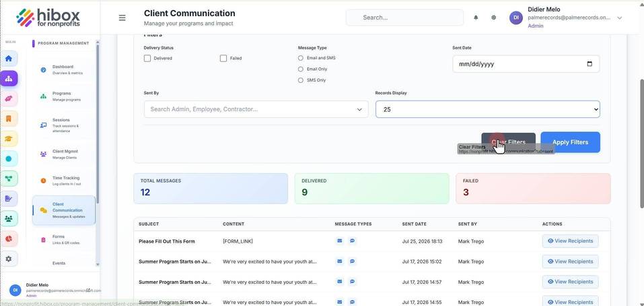Select SMS Only message type

coord(301,80)
